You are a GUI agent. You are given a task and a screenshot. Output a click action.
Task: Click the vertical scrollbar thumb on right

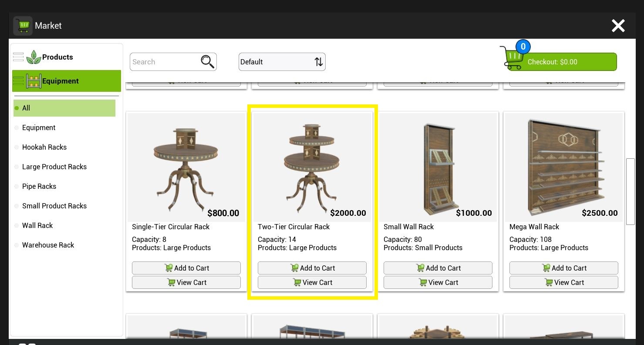click(631, 191)
